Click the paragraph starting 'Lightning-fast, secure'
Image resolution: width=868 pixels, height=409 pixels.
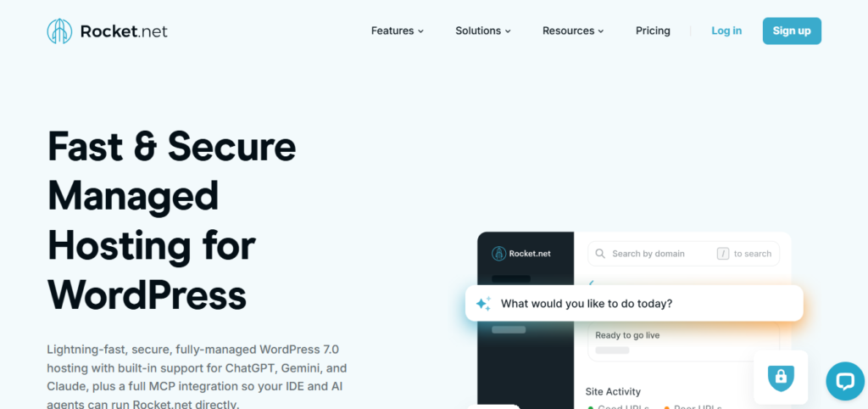(x=197, y=377)
